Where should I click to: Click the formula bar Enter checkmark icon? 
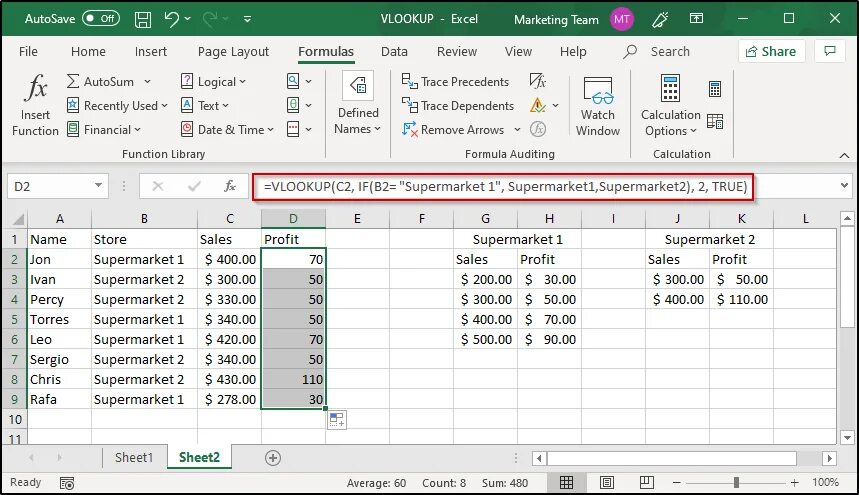point(194,186)
